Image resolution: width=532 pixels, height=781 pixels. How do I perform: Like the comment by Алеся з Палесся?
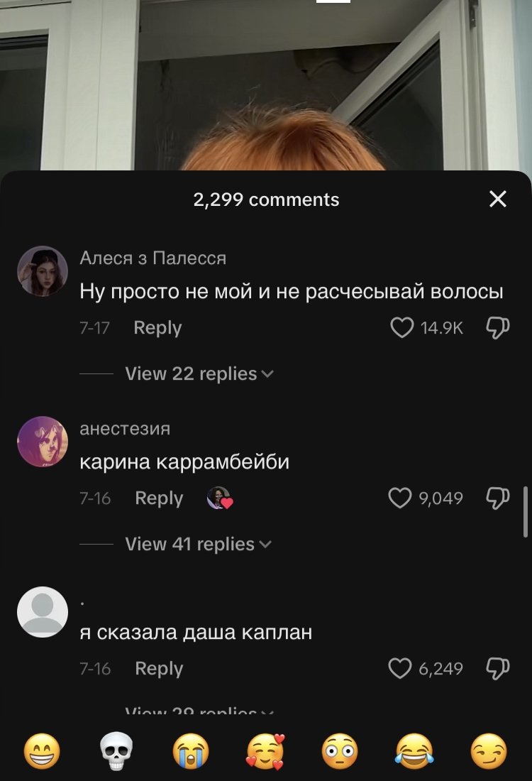[401, 328]
